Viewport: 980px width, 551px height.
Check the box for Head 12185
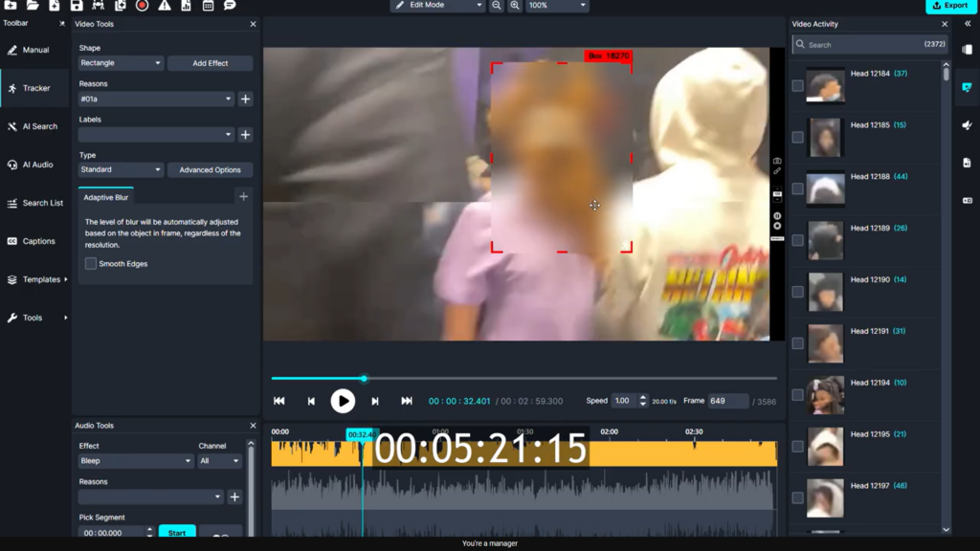(x=797, y=137)
